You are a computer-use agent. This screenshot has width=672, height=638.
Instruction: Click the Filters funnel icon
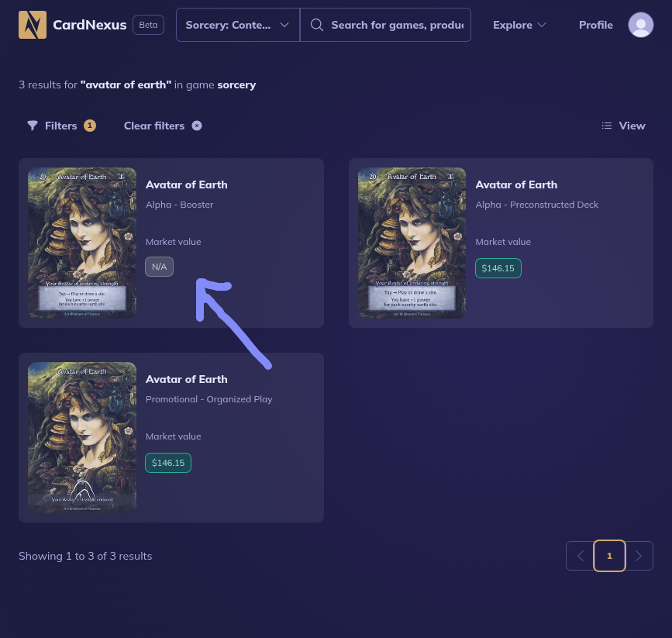(x=33, y=126)
